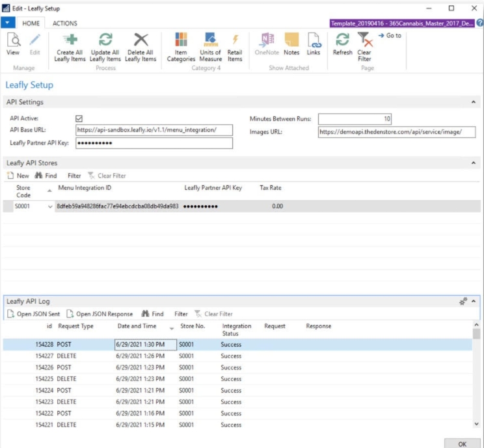Click Clear Filter in Leafly API Log
This screenshot has width=484, height=448.
point(213,314)
